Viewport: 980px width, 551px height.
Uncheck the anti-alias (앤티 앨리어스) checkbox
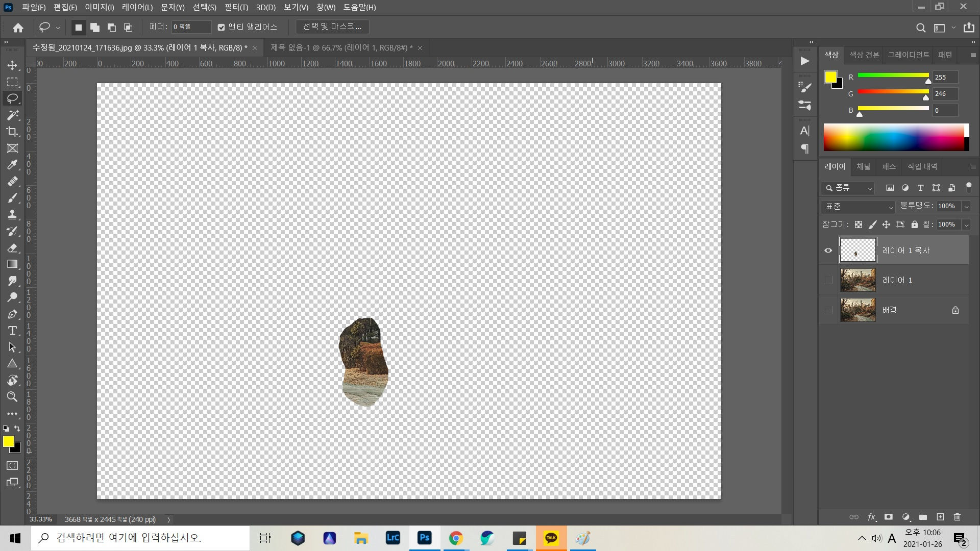click(x=221, y=27)
